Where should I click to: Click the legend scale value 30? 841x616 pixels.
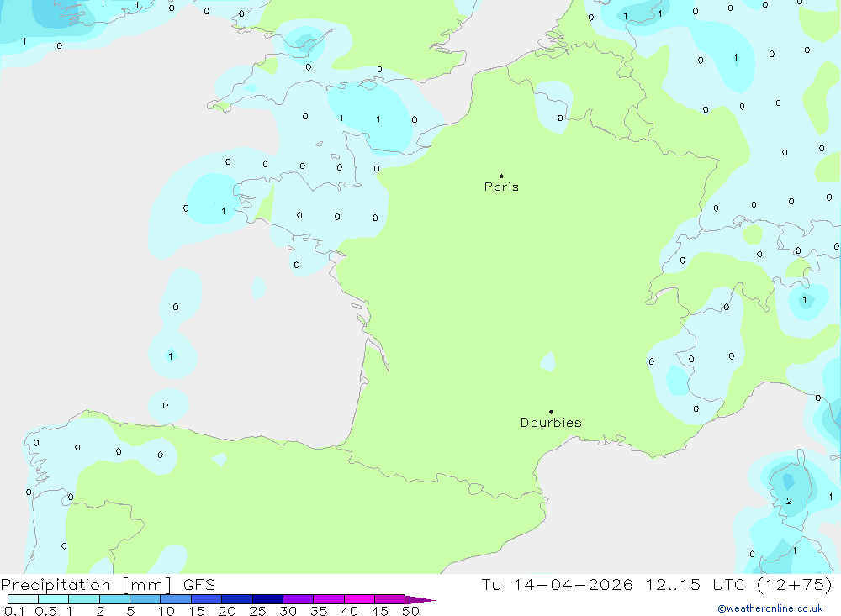(x=288, y=611)
